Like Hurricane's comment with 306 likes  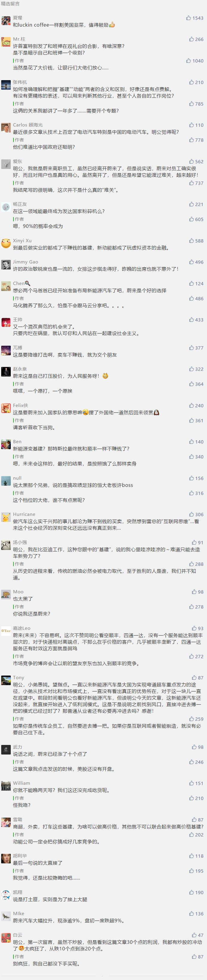(x=191, y=514)
